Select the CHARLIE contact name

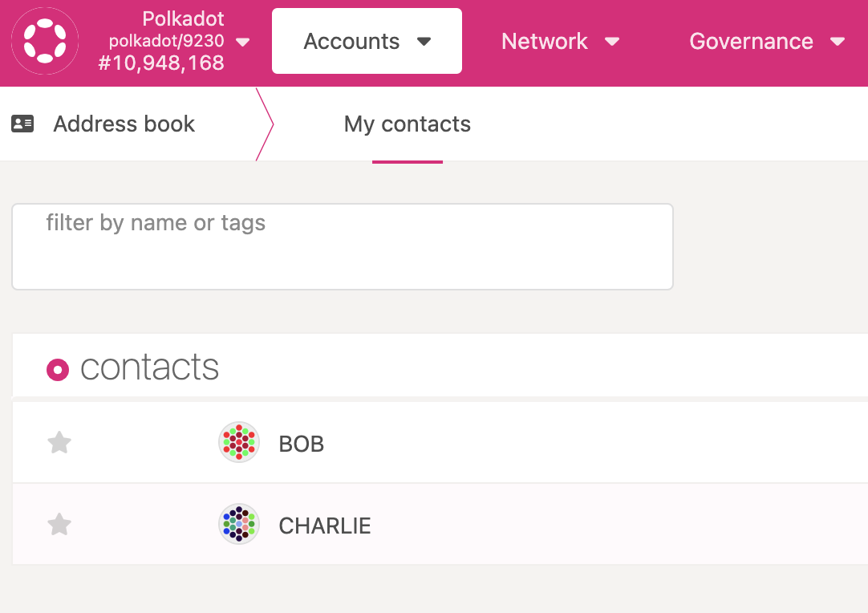tap(324, 526)
